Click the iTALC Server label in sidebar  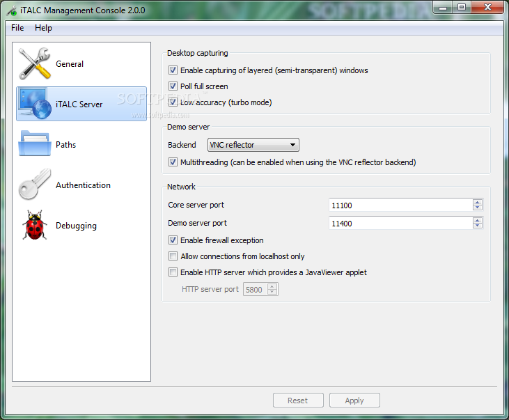click(x=79, y=104)
